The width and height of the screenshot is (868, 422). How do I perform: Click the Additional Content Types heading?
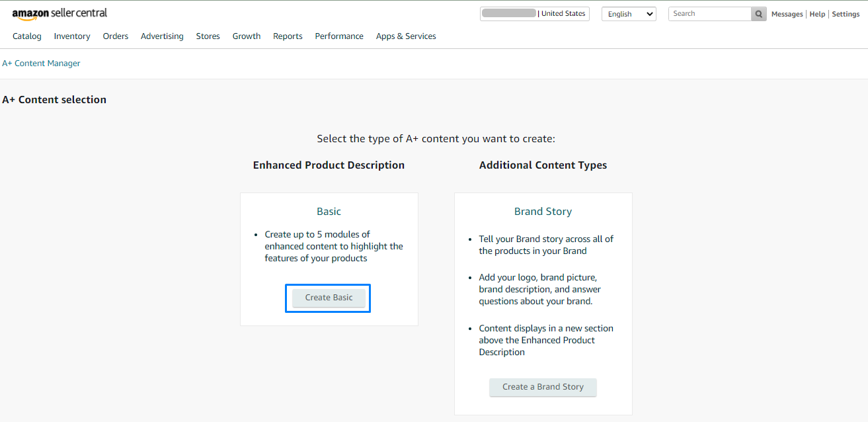coord(543,165)
